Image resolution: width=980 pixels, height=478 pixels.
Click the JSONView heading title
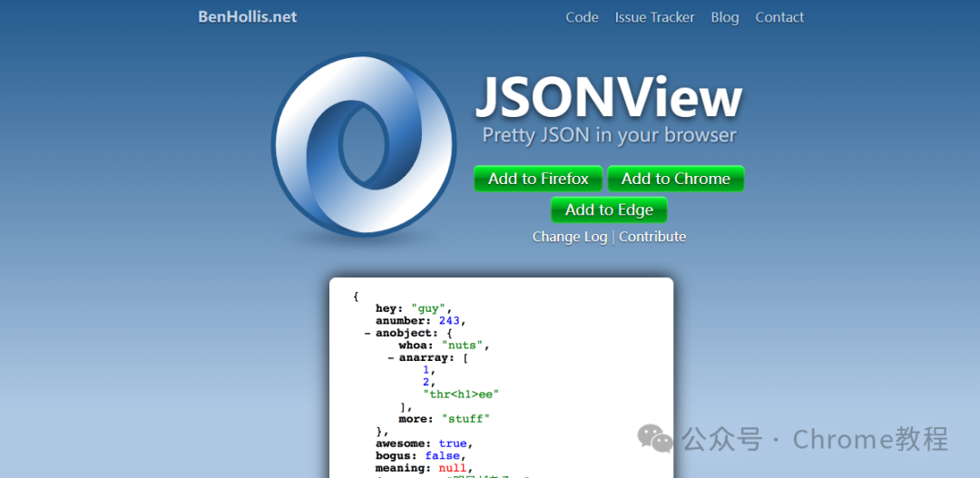click(609, 99)
